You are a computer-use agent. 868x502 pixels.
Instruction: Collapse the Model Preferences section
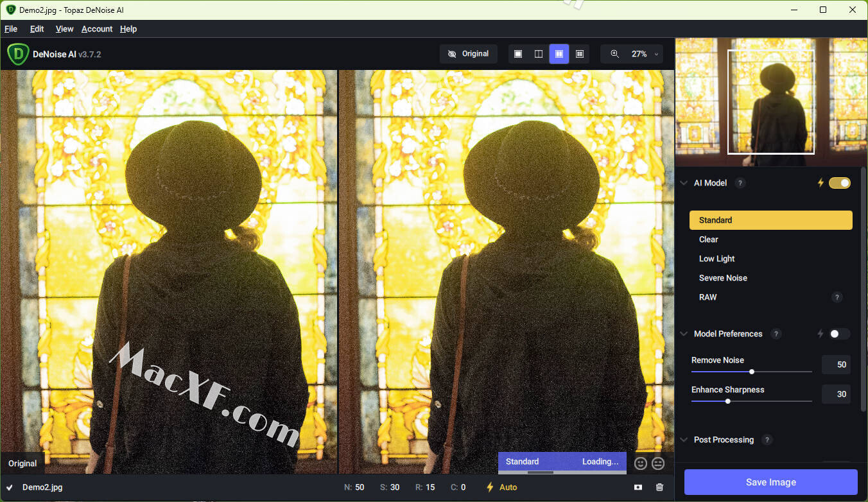click(684, 334)
